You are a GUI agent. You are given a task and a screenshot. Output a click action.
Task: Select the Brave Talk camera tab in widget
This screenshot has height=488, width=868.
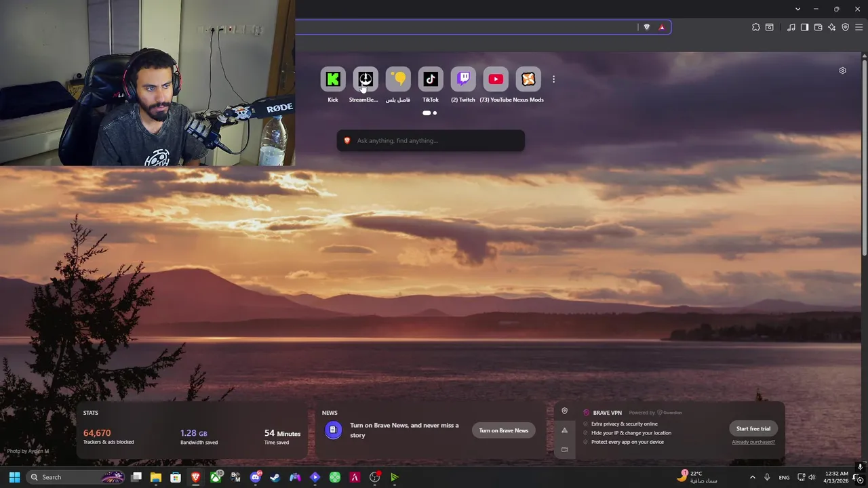564,449
